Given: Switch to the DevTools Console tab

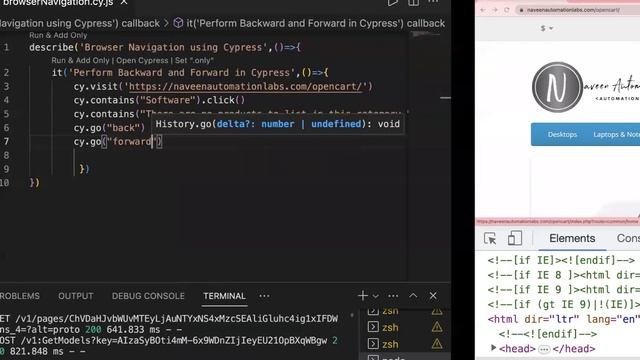Looking at the screenshot, I should pyautogui.click(x=628, y=238).
